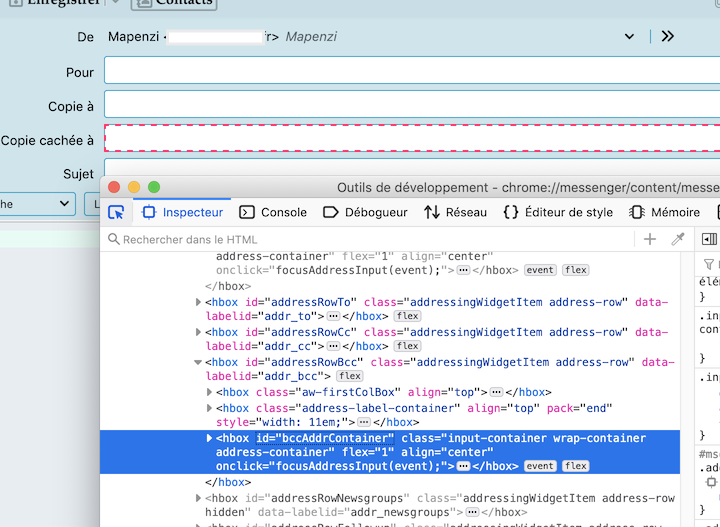This screenshot has width=720, height=527.
Task: Open the Éditeur de style panel
Action: tap(557, 212)
